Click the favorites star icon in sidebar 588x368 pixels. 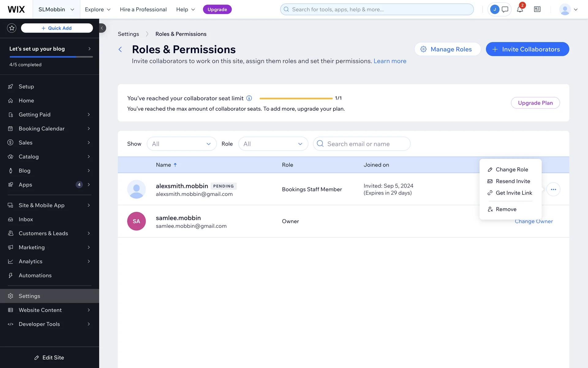(12, 28)
